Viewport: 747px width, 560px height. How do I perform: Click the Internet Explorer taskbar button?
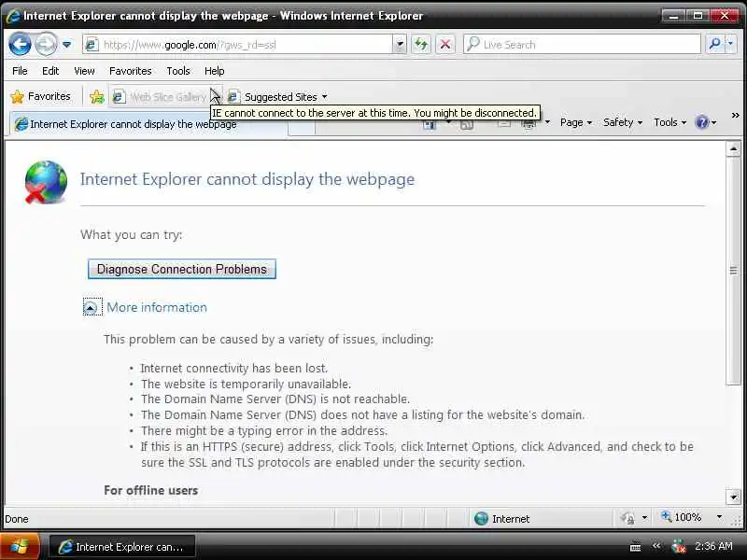(122, 547)
